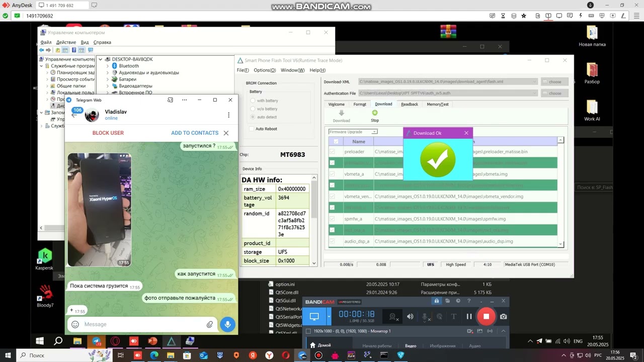Open Bandicam Видео tab
This screenshot has height=362, width=644.
[411, 346]
